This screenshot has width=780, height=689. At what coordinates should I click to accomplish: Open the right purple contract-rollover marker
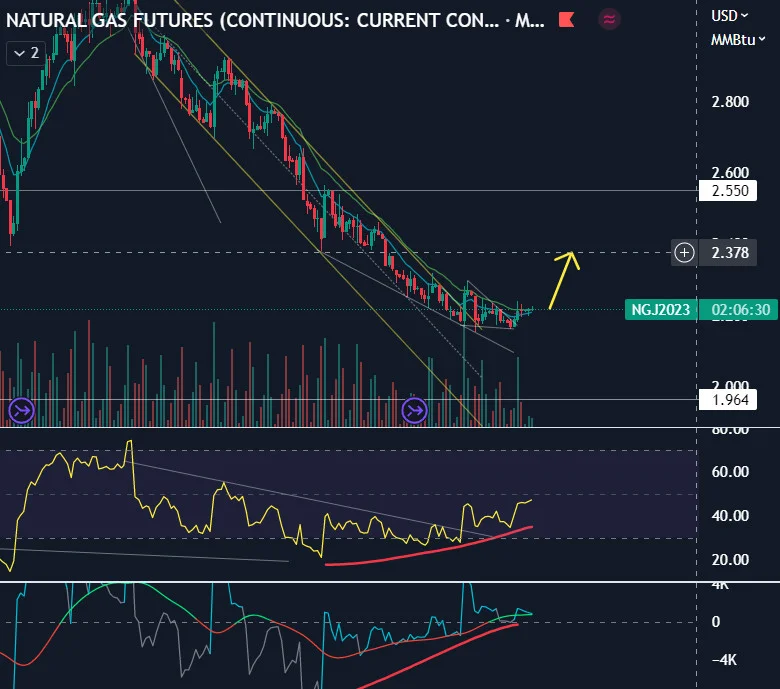(x=414, y=411)
